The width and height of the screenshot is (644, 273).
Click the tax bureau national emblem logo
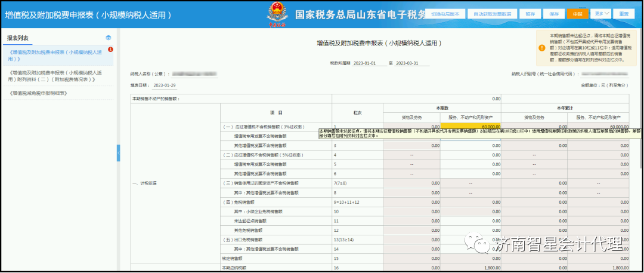pyautogui.click(x=278, y=14)
